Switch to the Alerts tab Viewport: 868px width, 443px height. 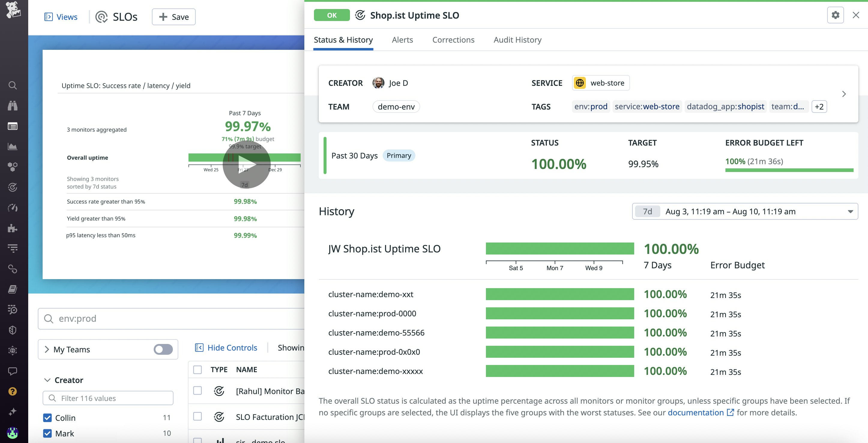coord(402,40)
